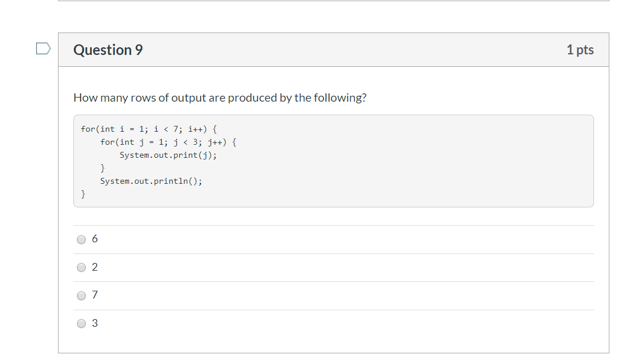Click the System.out.println(); line
The width and height of the screenshot is (636, 364).
click(x=151, y=181)
